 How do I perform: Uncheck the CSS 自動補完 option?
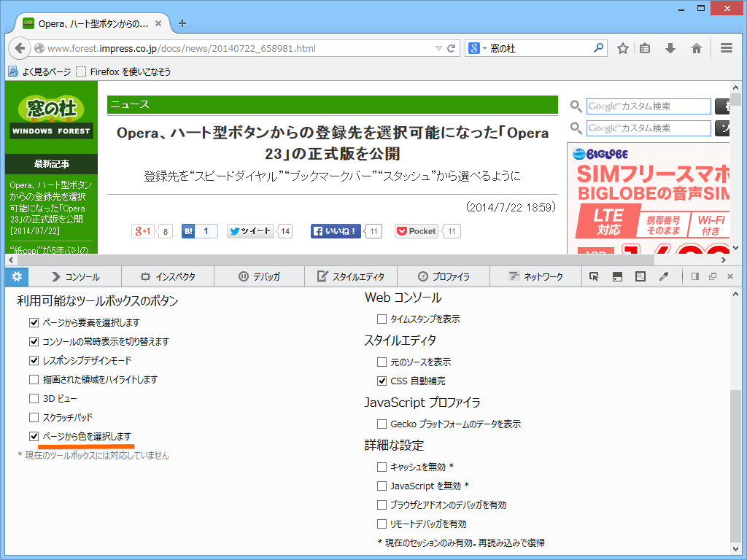click(382, 380)
